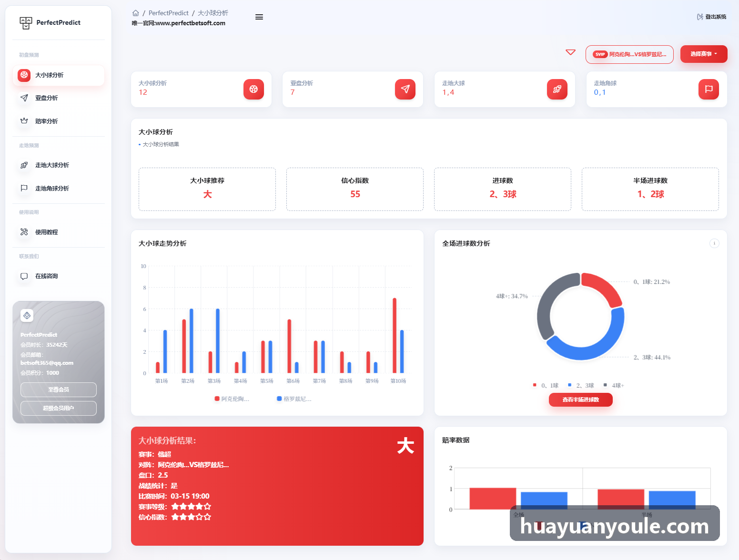Click the 半场进球数 1、2球 box

coord(650,189)
